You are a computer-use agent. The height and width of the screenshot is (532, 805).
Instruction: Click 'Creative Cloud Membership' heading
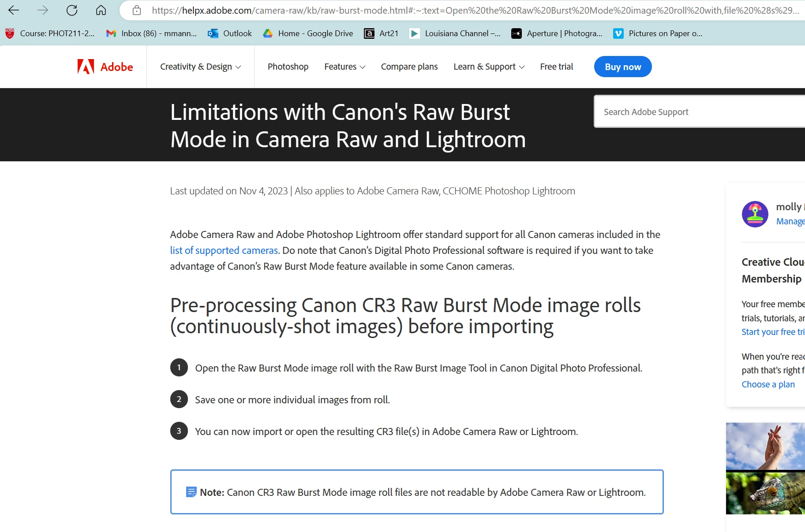(x=773, y=270)
